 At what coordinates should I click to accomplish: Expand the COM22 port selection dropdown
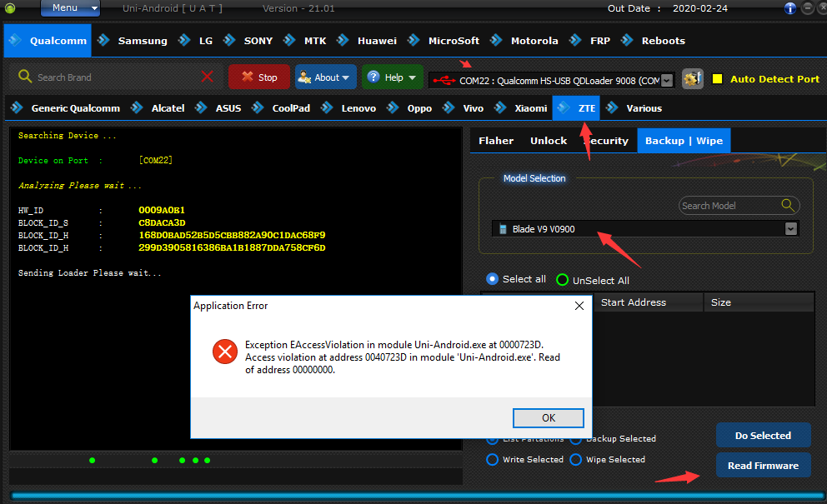click(667, 81)
